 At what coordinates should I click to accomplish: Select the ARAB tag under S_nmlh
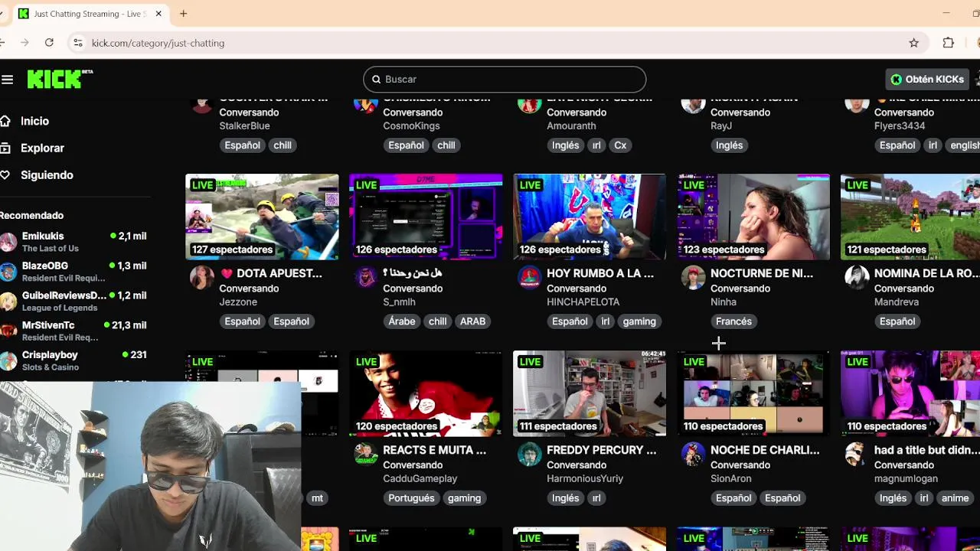click(472, 321)
